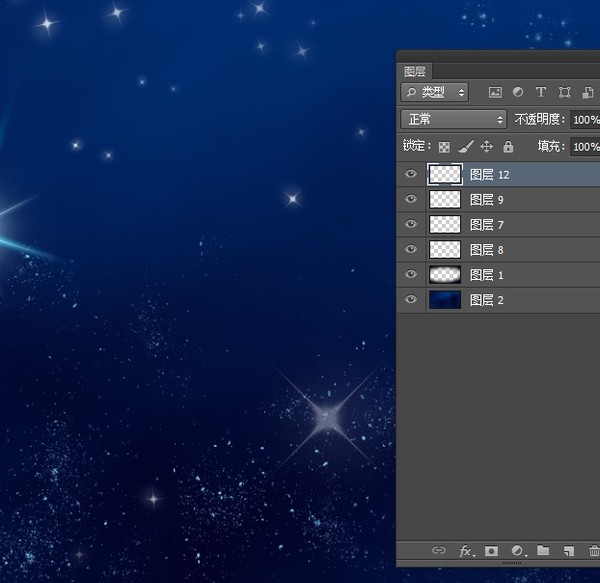Image resolution: width=600 pixels, height=583 pixels.
Task: Filter layers by adjustment type
Action: 518,92
